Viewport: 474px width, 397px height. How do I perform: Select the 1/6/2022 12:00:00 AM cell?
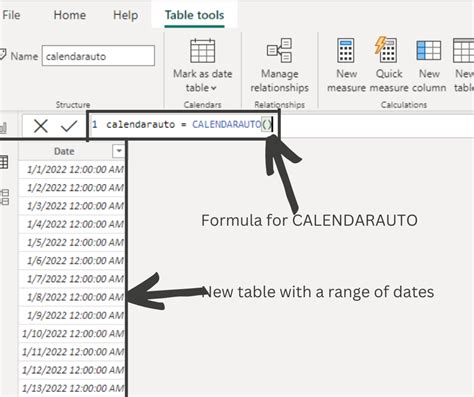(x=72, y=261)
